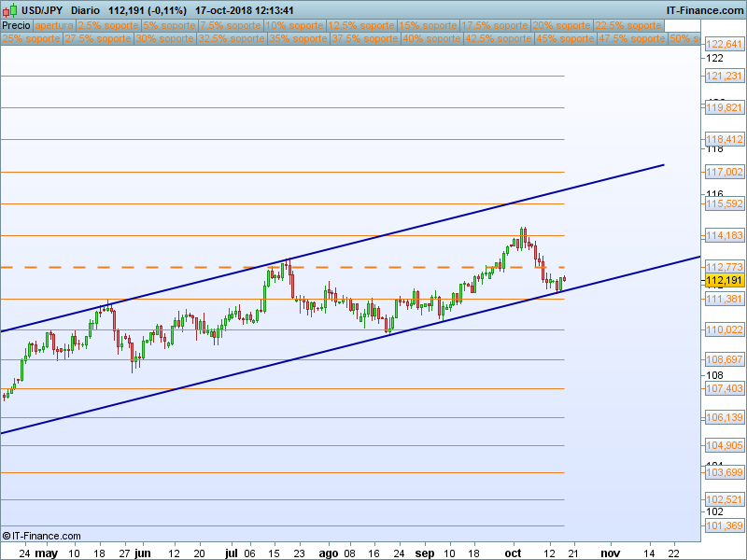Click the dashed orange line's 112,773 tag
Image resolution: width=747 pixels, height=560 pixels.
tap(725, 267)
